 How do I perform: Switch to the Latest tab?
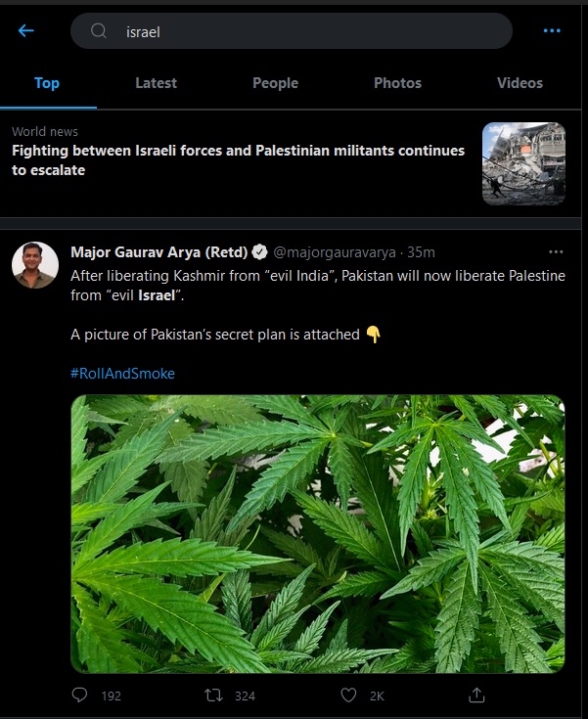[156, 83]
